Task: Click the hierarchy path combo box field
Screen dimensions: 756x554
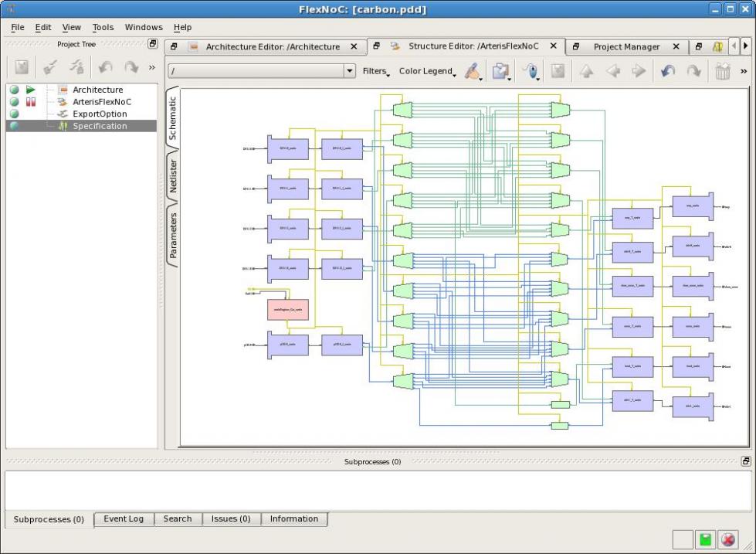Action: 256,71
